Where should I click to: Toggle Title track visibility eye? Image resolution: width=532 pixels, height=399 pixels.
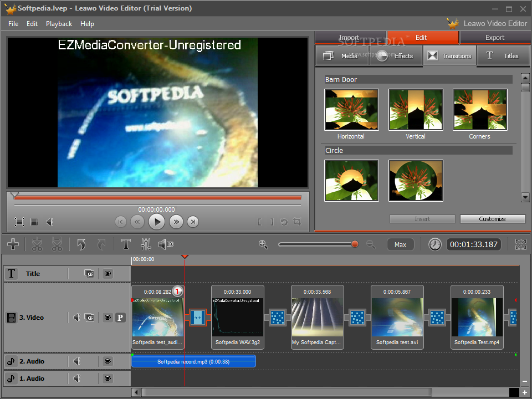pos(108,273)
